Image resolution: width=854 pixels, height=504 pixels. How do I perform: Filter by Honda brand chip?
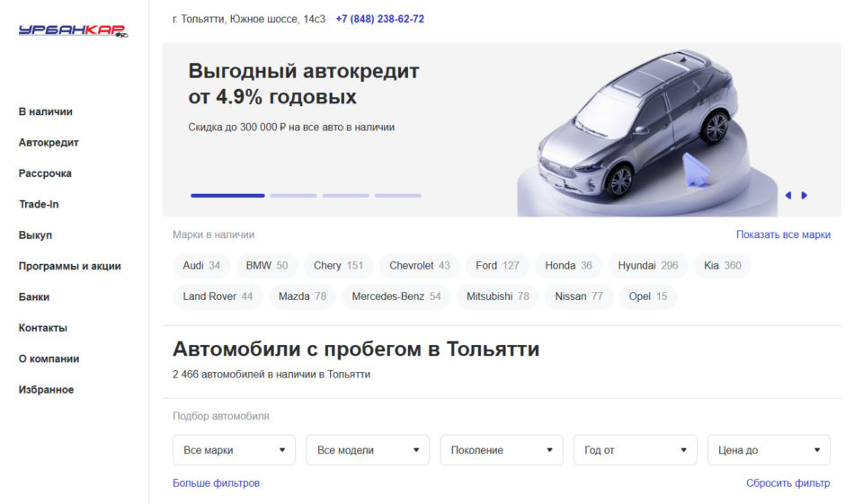[x=569, y=266]
